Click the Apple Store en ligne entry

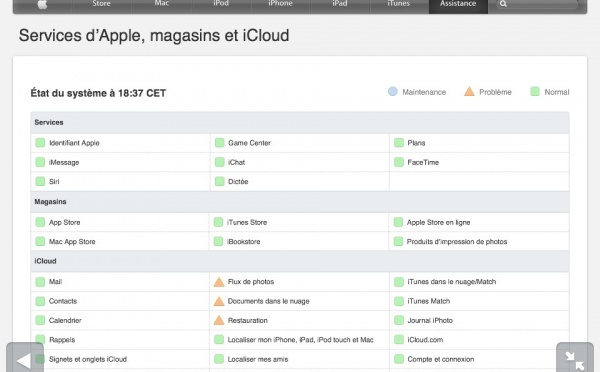click(x=438, y=222)
